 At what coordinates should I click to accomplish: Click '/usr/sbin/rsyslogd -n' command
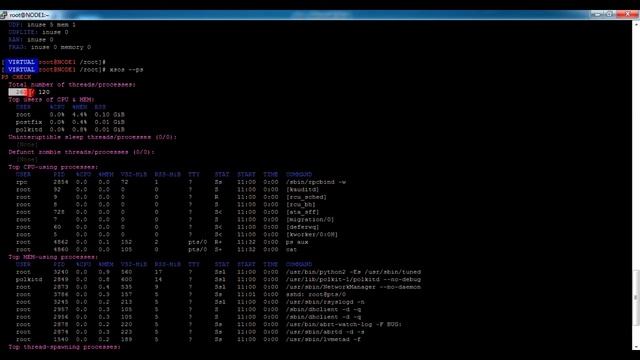[x=325, y=302]
